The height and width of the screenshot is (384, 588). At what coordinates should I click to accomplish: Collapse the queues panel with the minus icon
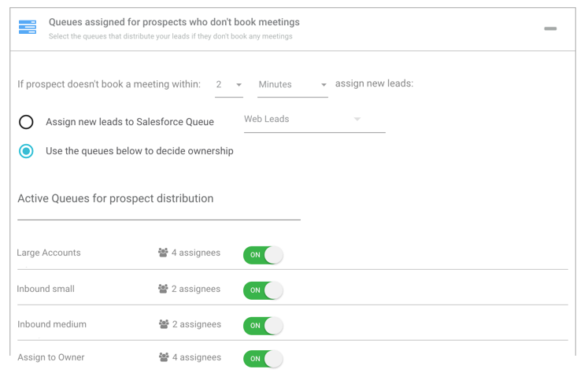[x=550, y=28]
